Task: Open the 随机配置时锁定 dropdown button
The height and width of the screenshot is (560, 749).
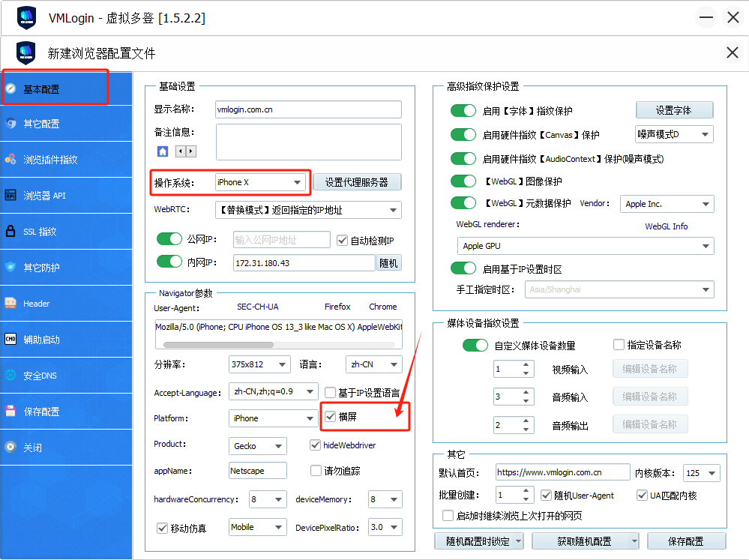Action: click(x=478, y=541)
